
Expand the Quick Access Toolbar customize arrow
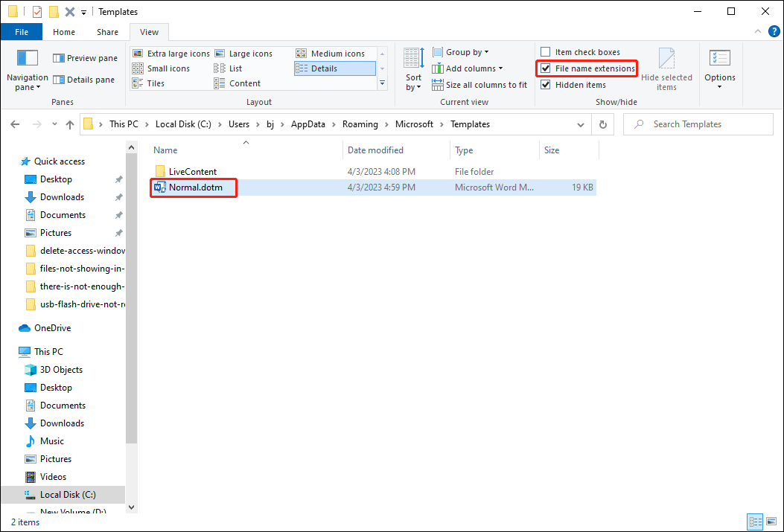83,11
